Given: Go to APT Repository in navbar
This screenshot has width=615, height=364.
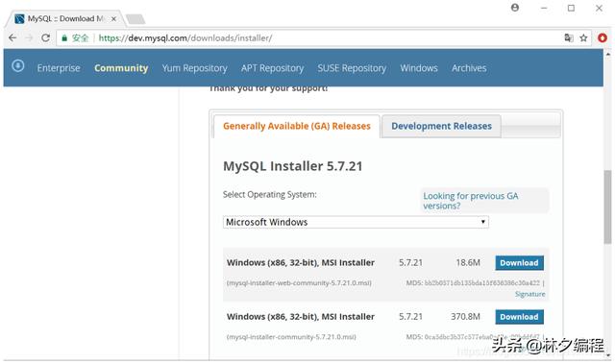Looking at the screenshot, I should coord(273,68).
